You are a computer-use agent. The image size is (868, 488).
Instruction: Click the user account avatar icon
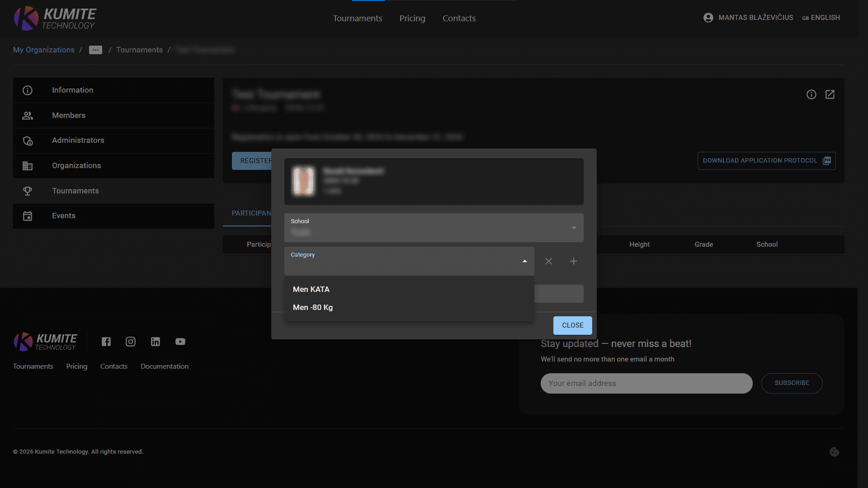(x=708, y=17)
